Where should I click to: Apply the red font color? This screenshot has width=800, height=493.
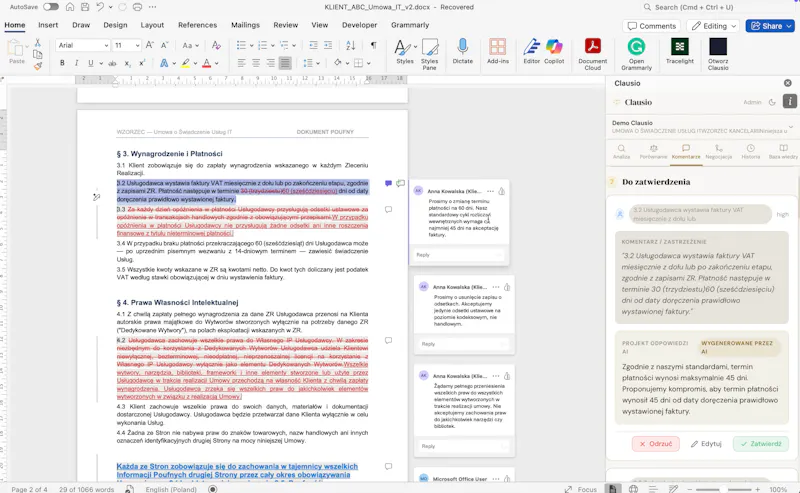click(206, 63)
